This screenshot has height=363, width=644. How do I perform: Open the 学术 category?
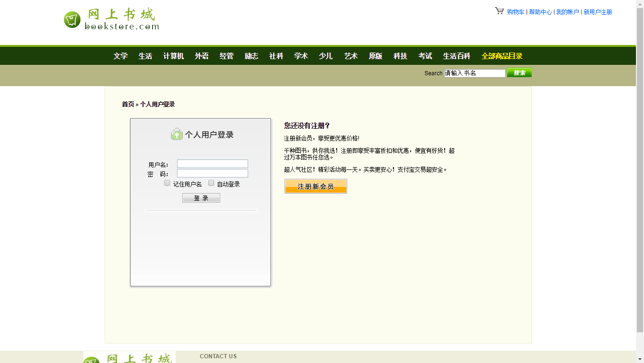[x=301, y=56]
